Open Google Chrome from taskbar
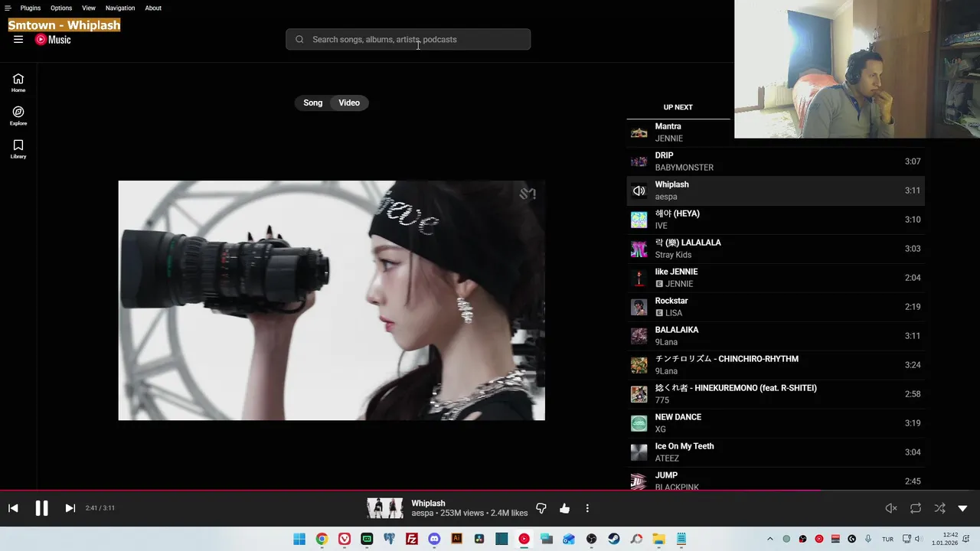This screenshot has height=551, width=980. (x=322, y=539)
